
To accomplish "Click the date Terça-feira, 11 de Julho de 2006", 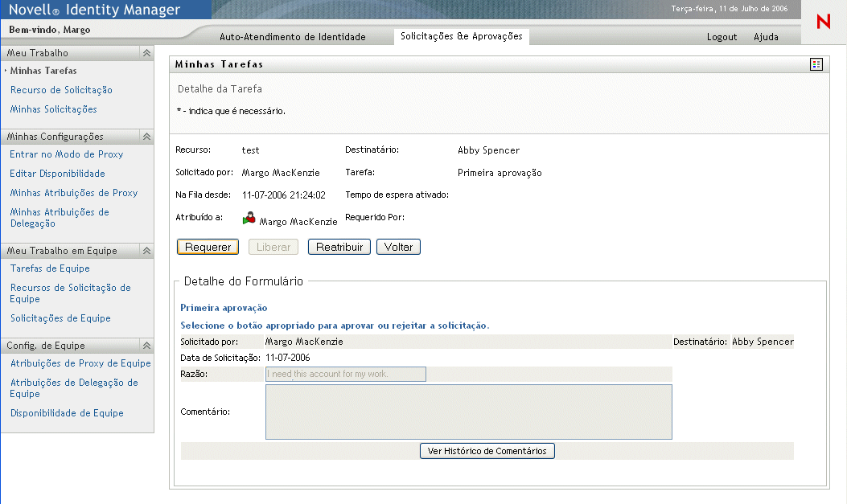I will (x=730, y=9).
